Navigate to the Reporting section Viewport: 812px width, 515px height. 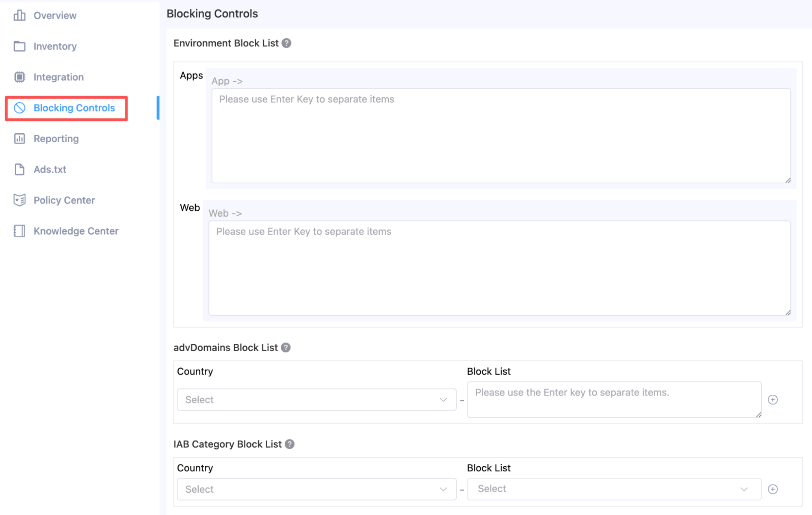pos(56,139)
